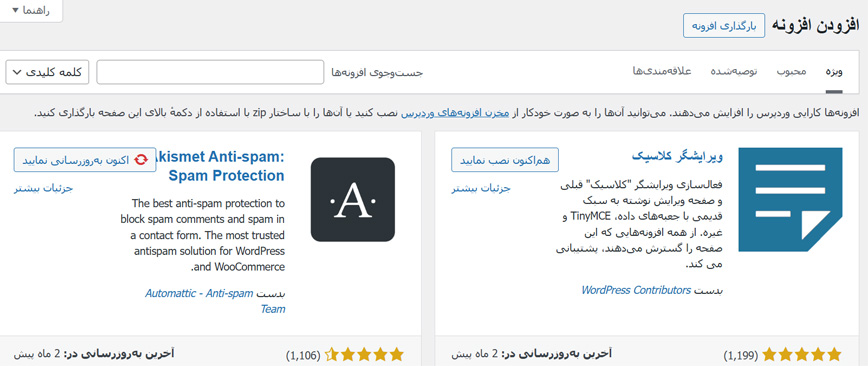868x366 pixels.
Task: Click the Akismet plugin logo icon
Action: point(353,199)
